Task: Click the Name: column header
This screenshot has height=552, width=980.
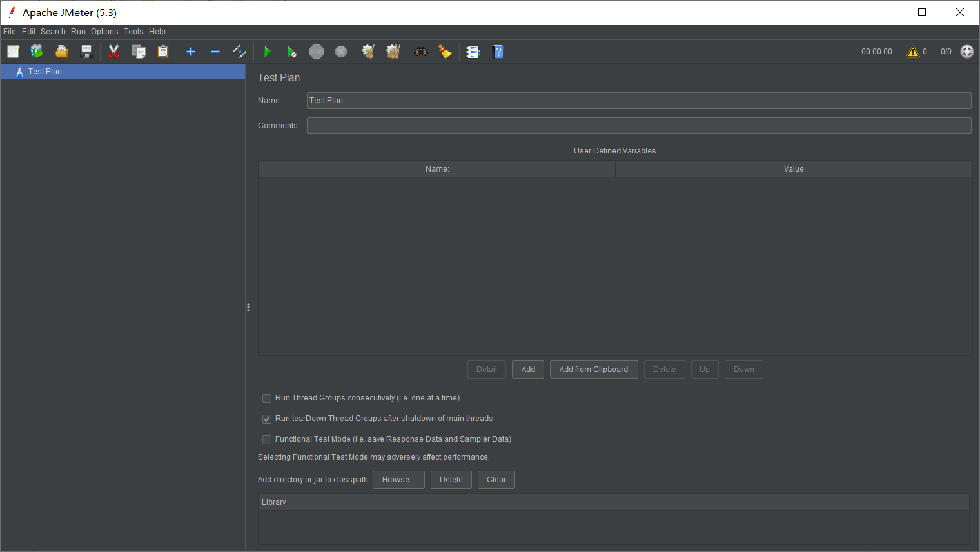Action: click(x=437, y=169)
